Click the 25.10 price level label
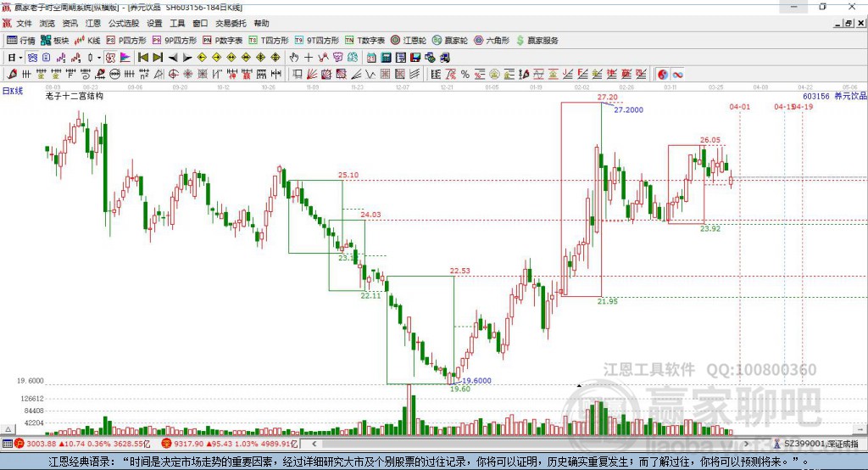The image size is (868, 470). click(x=348, y=175)
